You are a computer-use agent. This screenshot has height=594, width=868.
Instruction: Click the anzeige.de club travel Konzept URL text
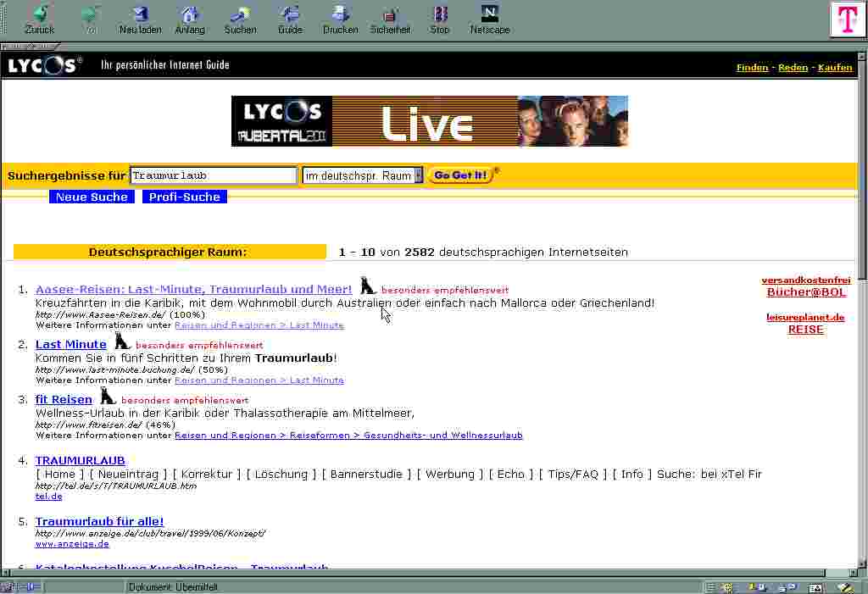pos(150,533)
